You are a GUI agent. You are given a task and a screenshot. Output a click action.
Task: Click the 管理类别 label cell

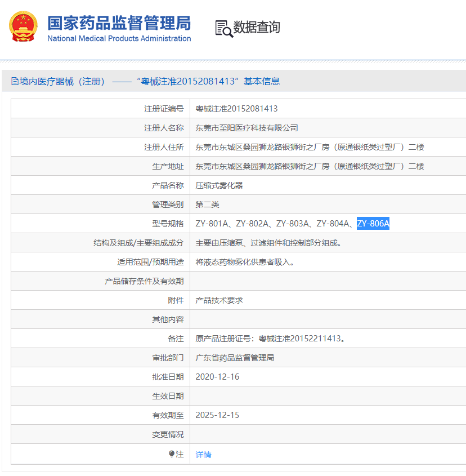100,204
